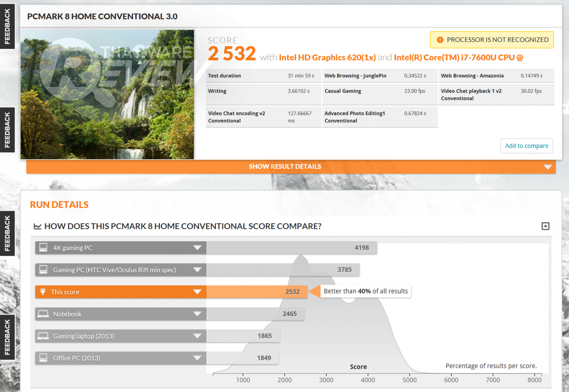Click the desktop icon beside 4K gaming PC
Viewport: 569px width, 392px height.
coord(43,248)
